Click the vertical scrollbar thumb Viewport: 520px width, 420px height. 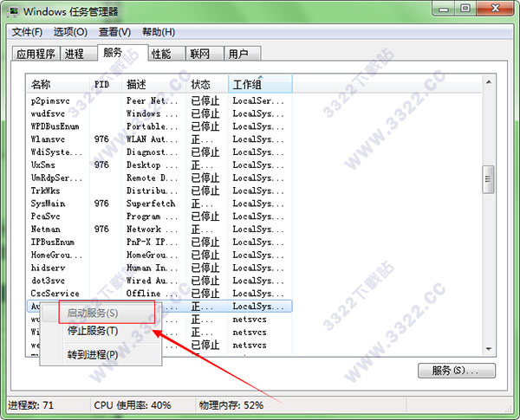point(488,179)
